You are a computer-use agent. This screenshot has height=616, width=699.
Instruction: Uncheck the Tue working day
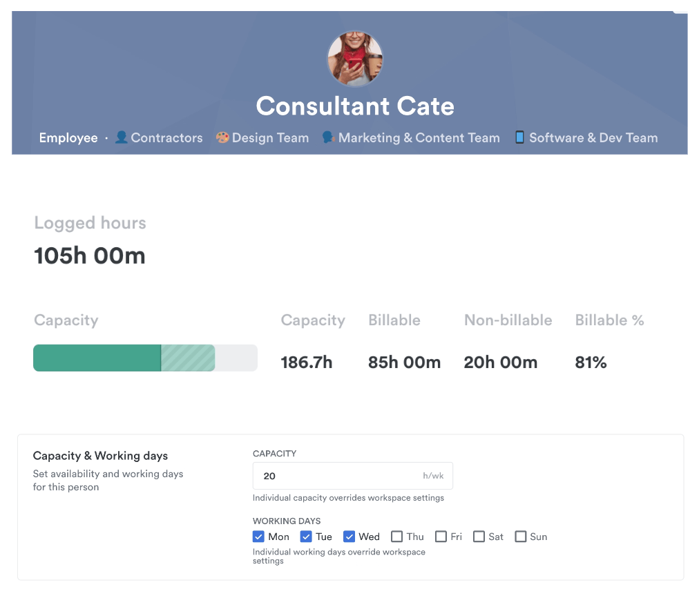coord(306,537)
